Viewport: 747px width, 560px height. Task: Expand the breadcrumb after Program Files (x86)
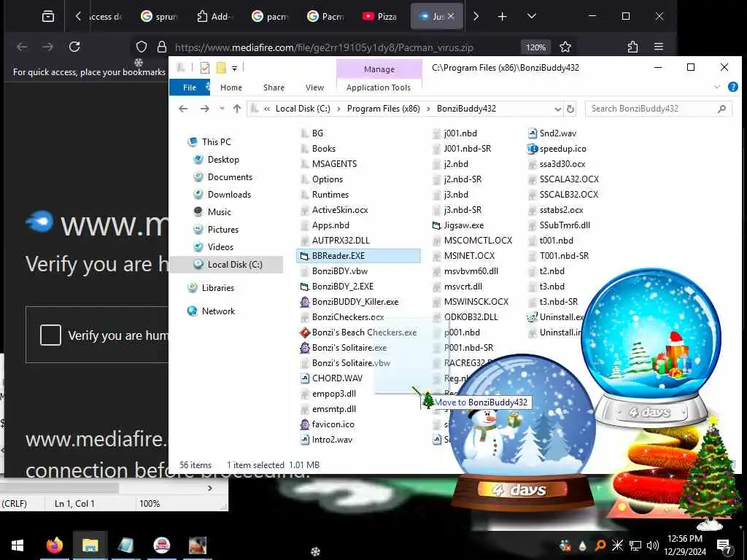427,109
